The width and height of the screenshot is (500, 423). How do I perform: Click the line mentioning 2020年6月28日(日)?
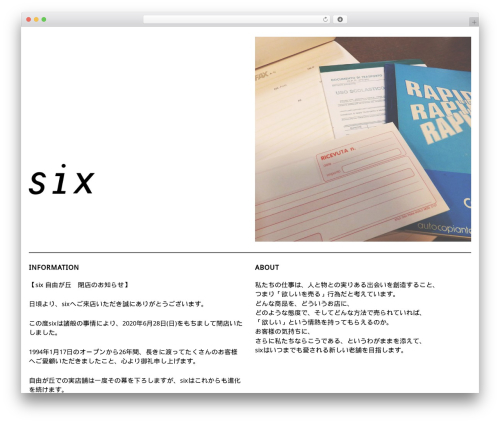click(x=136, y=323)
